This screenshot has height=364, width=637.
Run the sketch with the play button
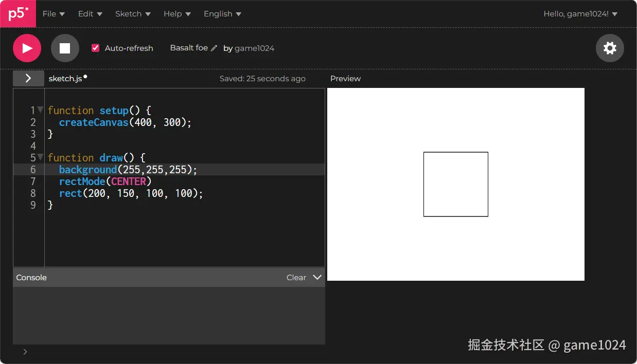click(27, 48)
